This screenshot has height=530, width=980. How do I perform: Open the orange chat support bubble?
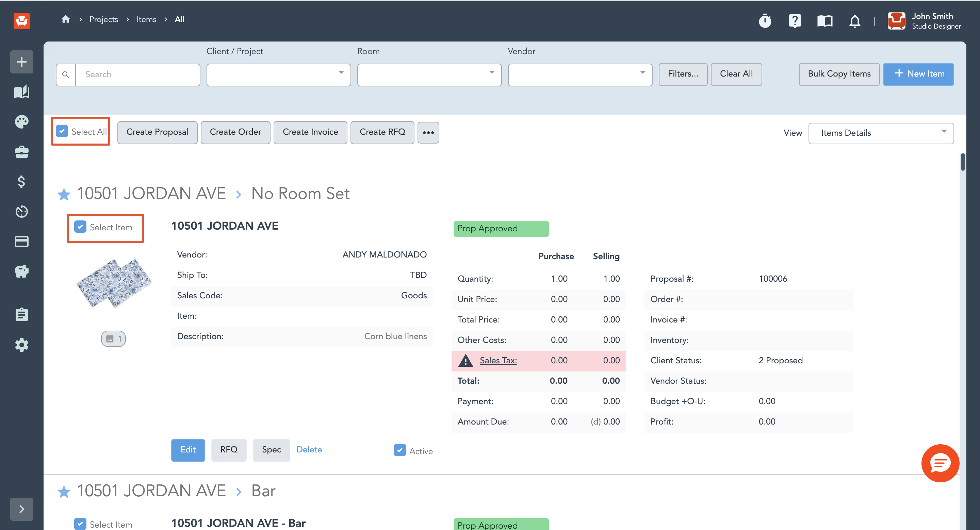(x=940, y=463)
